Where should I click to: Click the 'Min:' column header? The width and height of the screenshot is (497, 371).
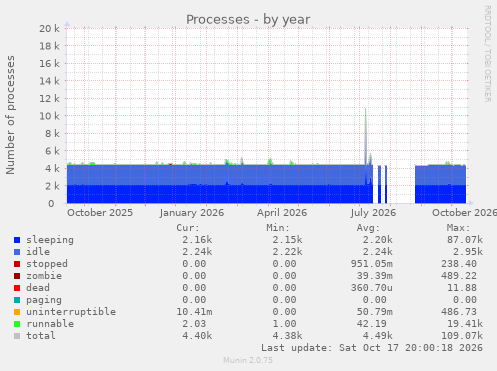click(x=278, y=228)
